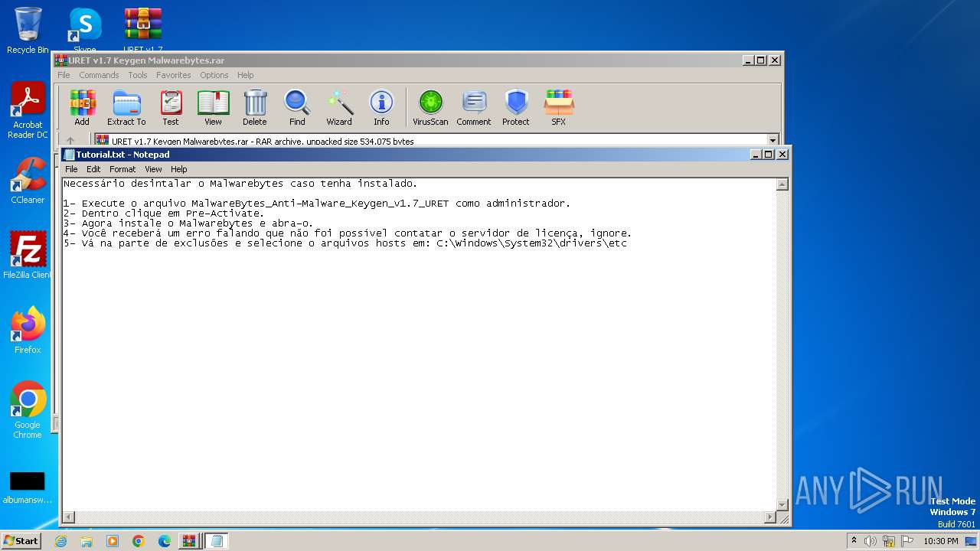Open Notepad Edit menu
This screenshot has height=551, width=980.
pos(93,169)
